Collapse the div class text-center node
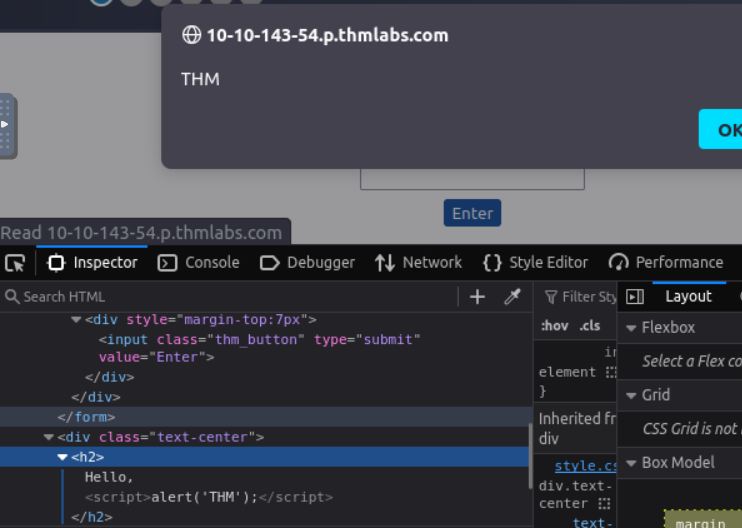The image size is (742, 528). (x=48, y=437)
